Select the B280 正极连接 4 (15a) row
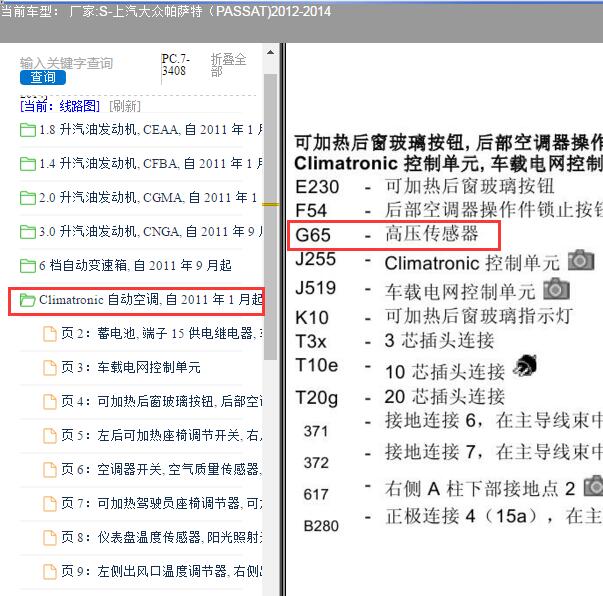Viewport: 603px width, 596px height. 453,520
